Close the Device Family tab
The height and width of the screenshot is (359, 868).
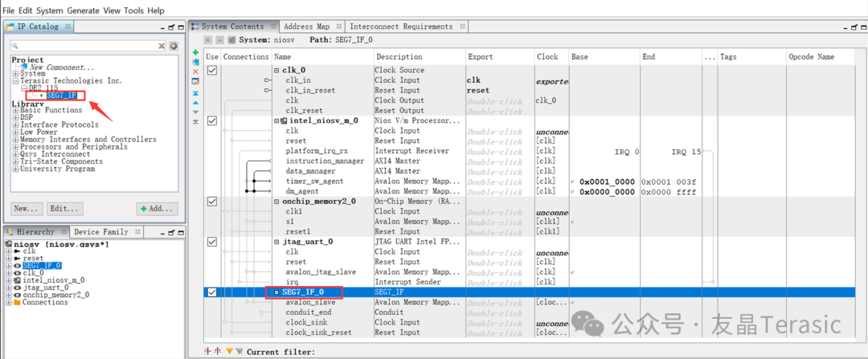point(137,232)
